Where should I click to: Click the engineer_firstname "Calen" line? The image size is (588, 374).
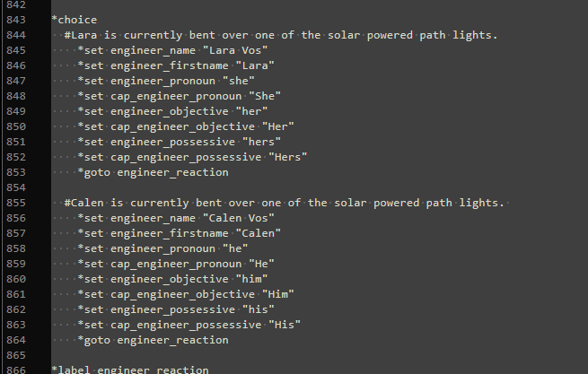[x=180, y=233]
